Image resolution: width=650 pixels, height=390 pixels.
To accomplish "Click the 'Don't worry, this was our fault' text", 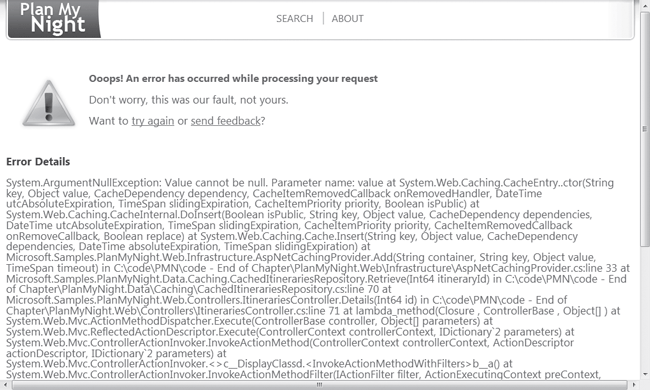I will coord(189,100).
